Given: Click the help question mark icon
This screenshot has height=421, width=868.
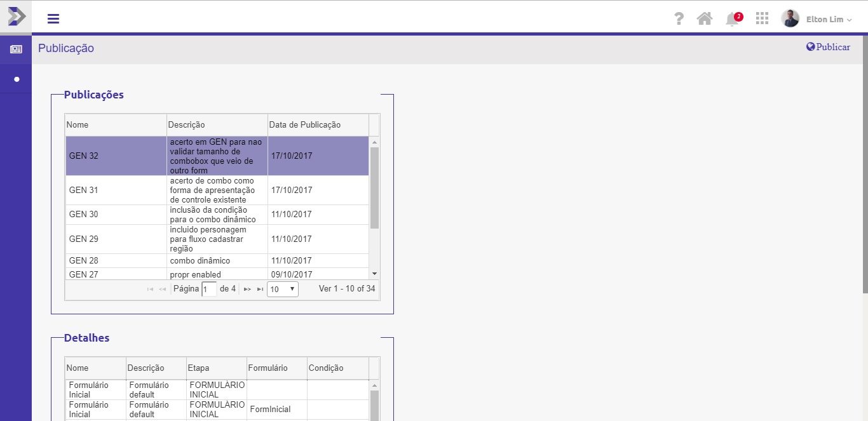Looking at the screenshot, I should coord(679,18).
